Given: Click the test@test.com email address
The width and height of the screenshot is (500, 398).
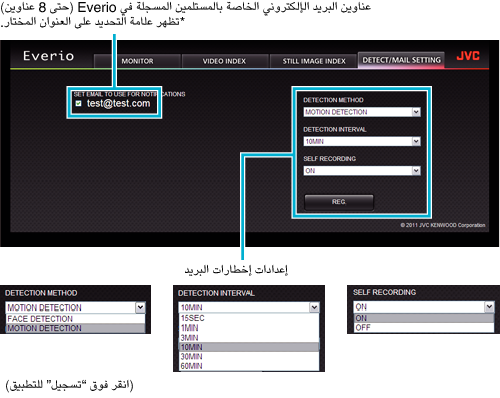Looking at the screenshot, I should pos(118,103).
